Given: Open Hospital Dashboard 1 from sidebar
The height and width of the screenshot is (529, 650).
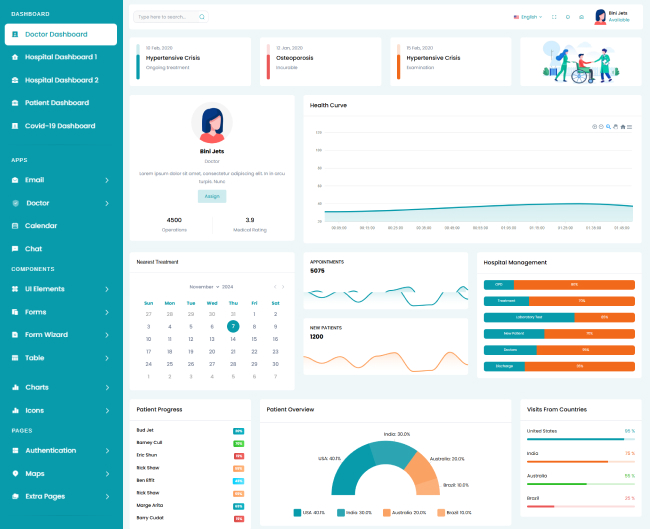Looking at the screenshot, I should pyautogui.click(x=60, y=57).
